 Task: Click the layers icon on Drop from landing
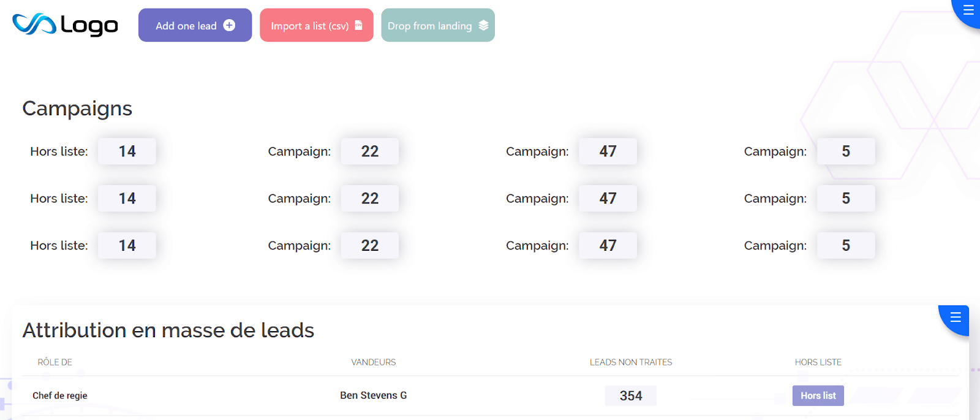pos(484,25)
